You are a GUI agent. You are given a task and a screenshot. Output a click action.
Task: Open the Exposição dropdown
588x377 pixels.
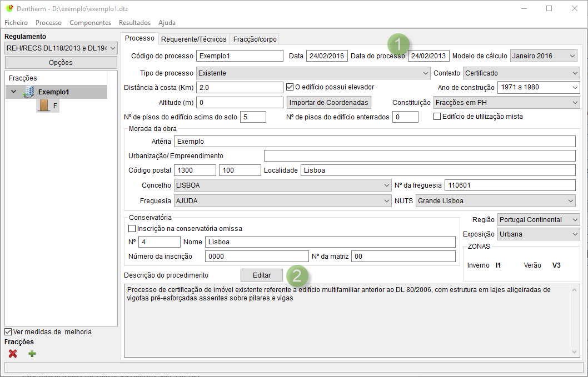click(x=539, y=234)
